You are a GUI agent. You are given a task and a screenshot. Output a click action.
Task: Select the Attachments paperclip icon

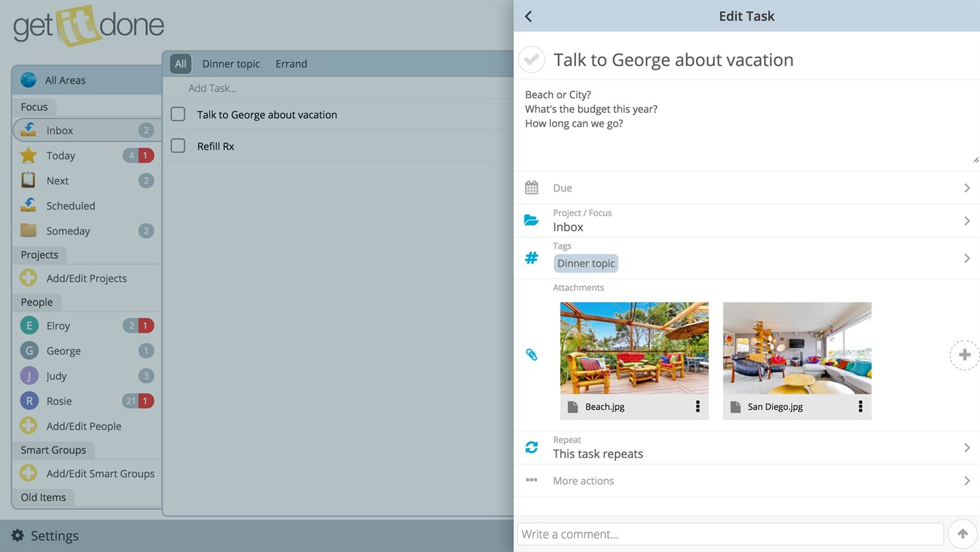pos(531,355)
